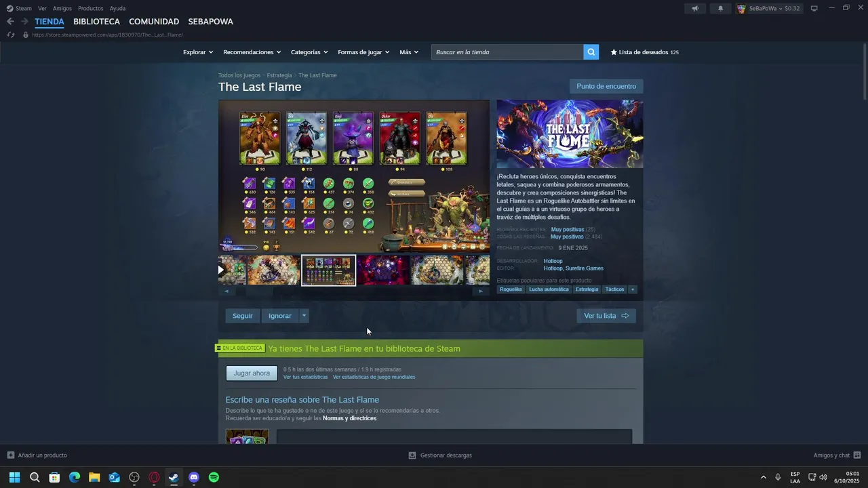This screenshot has width=868, height=488.
Task: Show hidden system tray icons
Action: (x=764, y=477)
